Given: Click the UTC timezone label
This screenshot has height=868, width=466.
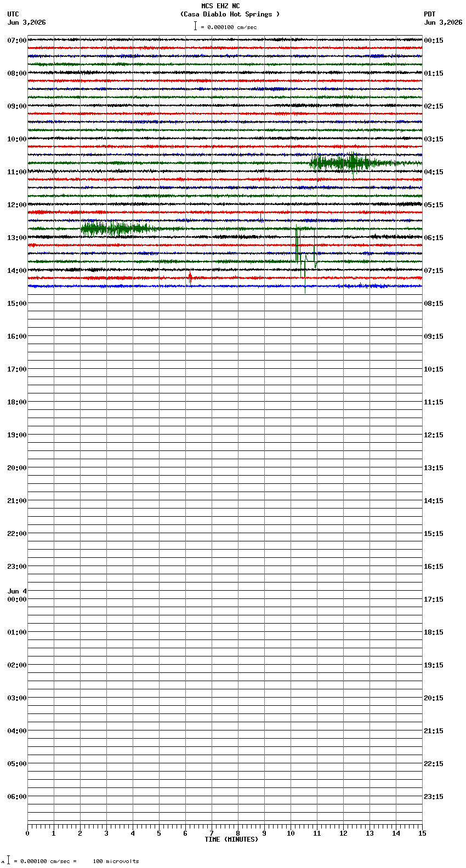Looking at the screenshot, I should tap(13, 14).
